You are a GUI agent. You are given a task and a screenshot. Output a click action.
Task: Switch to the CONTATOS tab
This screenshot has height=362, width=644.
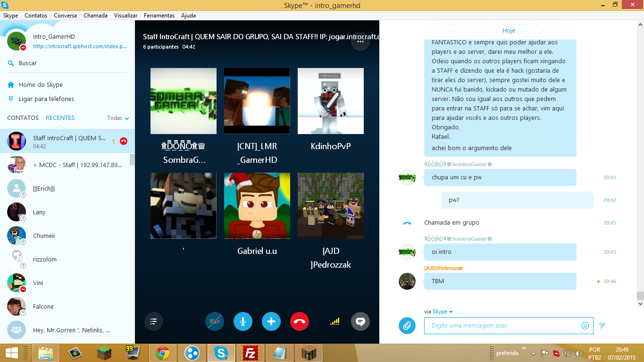pyautogui.click(x=23, y=118)
